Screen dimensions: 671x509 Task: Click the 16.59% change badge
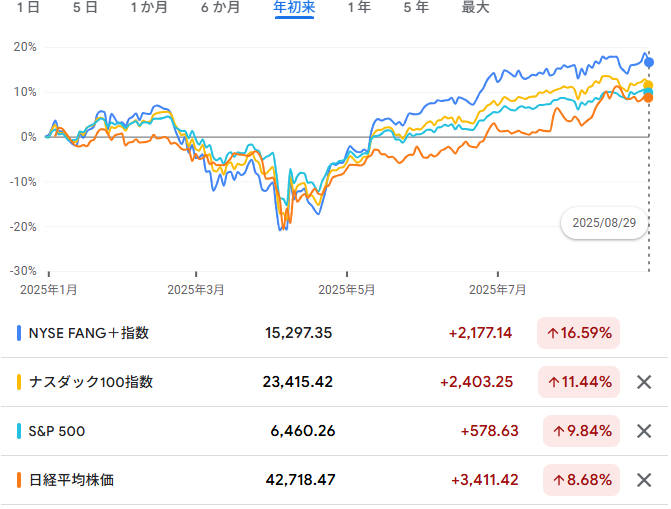pyautogui.click(x=579, y=333)
